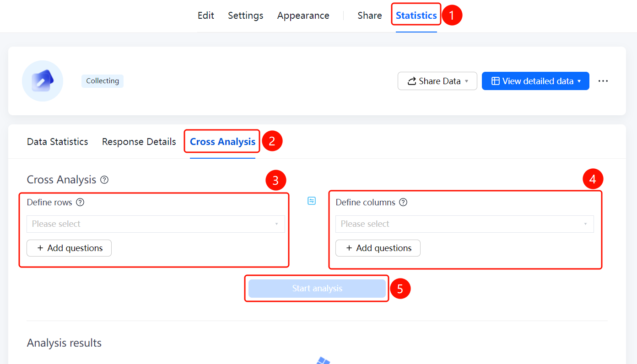This screenshot has height=364, width=637.
Task: Click the Define rows label
Action: click(x=49, y=202)
